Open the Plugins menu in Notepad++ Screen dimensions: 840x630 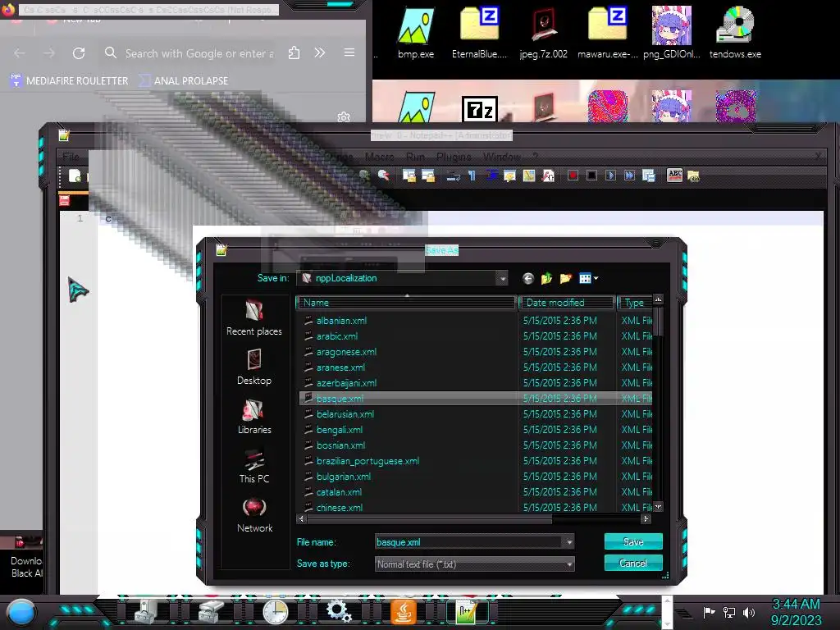[453, 157]
